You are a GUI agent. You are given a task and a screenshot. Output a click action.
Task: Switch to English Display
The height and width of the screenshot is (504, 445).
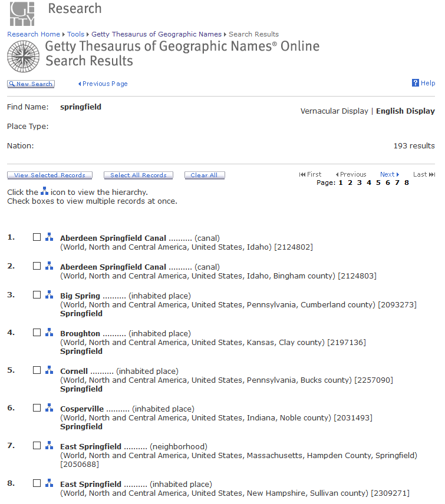(x=406, y=111)
